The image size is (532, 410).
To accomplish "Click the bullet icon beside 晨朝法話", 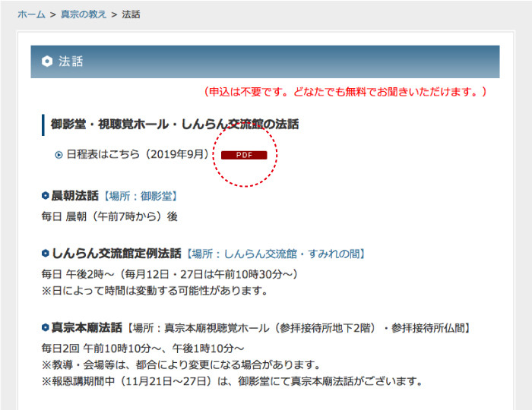I will (x=46, y=197).
